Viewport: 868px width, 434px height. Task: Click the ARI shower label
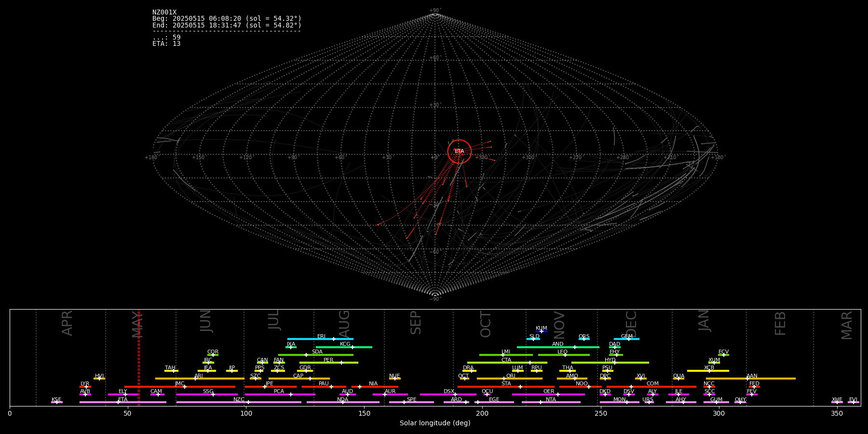tap(198, 376)
